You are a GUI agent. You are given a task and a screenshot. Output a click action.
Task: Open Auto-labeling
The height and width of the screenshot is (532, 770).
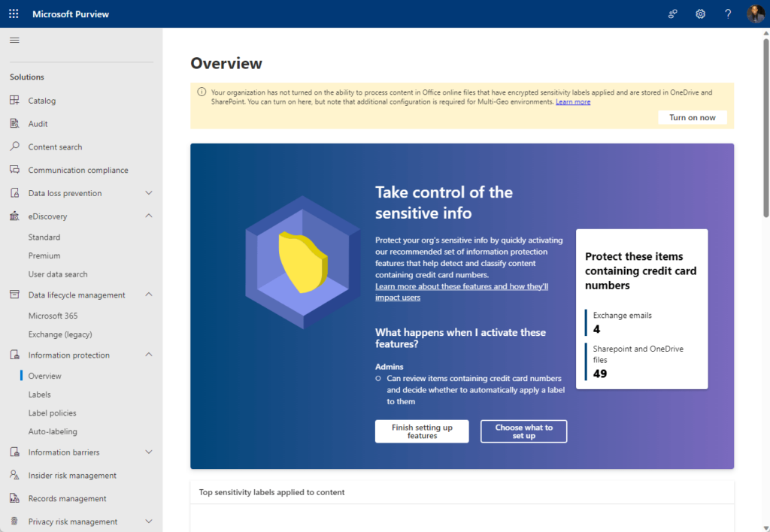point(53,431)
